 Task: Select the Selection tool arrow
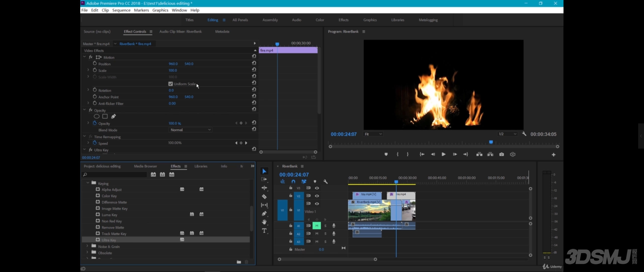(x=264, y=171)
